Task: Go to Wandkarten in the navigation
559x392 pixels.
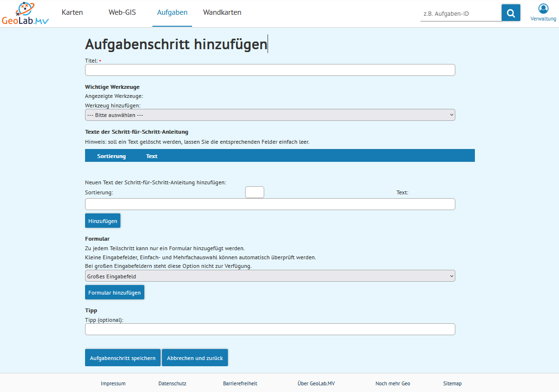Action: [x=222, y=12]
